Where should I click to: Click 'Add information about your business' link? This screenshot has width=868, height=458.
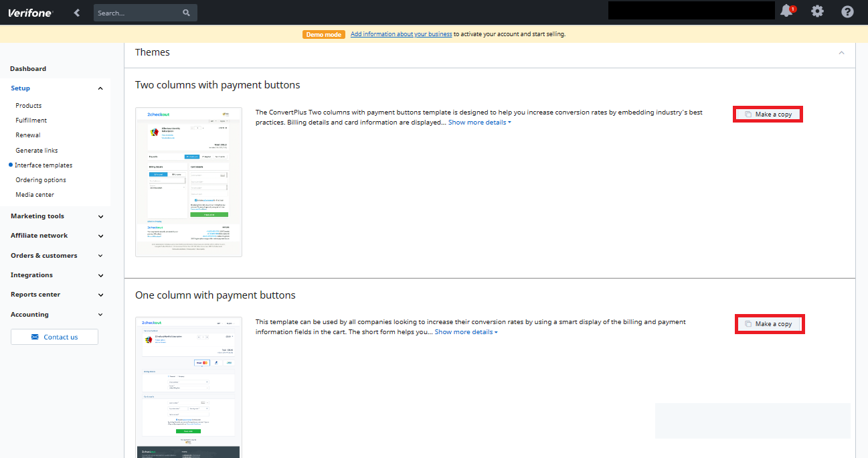coord(401,34)
